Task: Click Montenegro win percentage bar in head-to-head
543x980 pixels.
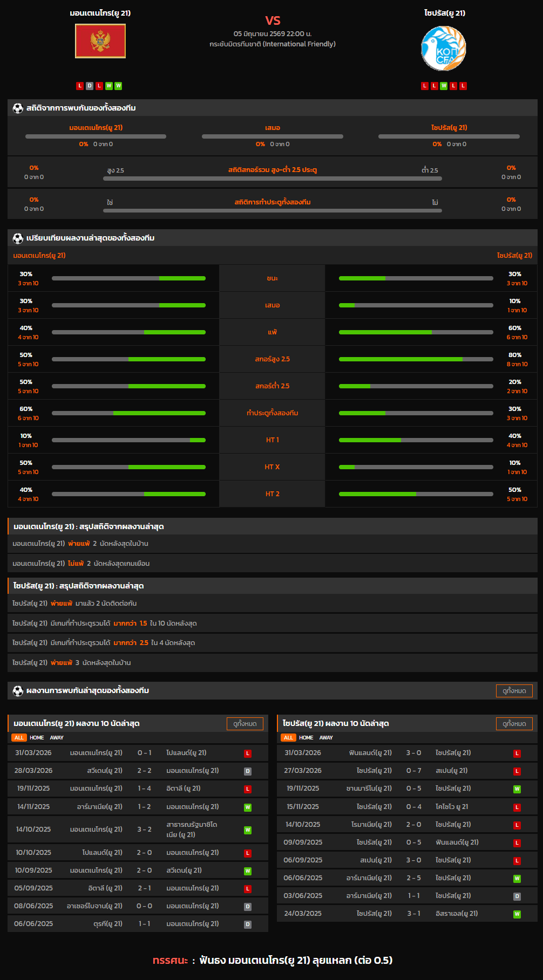Action: (x=96, y=136)
